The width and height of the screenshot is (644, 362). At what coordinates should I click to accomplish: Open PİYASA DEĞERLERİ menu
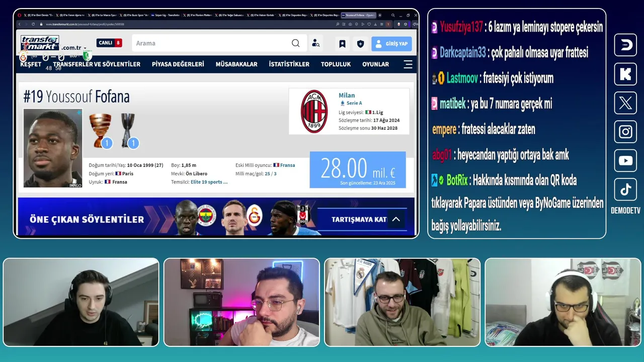point(178,64)
